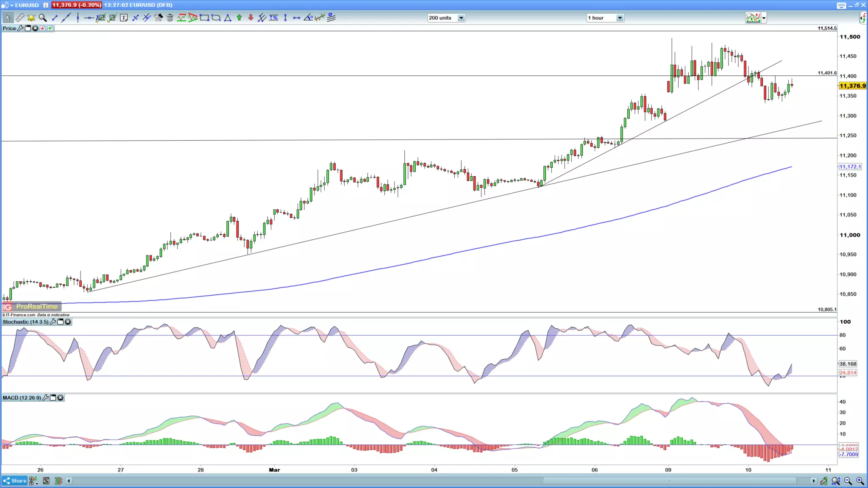Click the zoom reset magnifier icon

click(x=836, y=481)
